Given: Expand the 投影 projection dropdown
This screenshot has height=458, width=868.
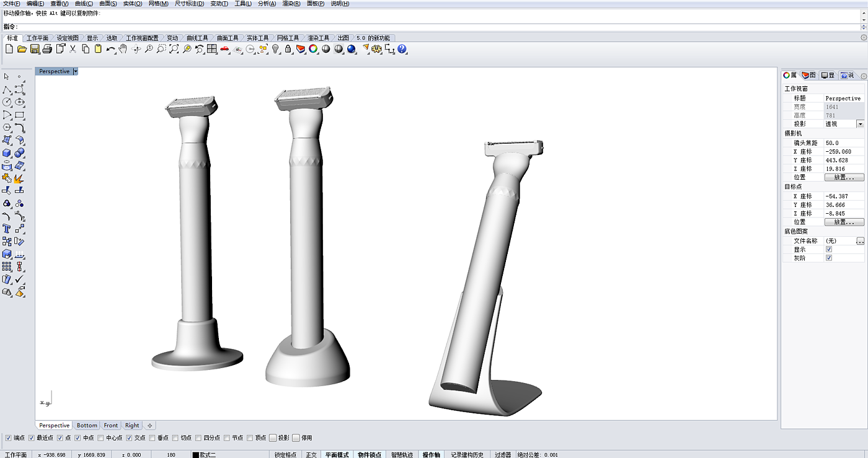Looking at the screenshot, I should 860,124.
